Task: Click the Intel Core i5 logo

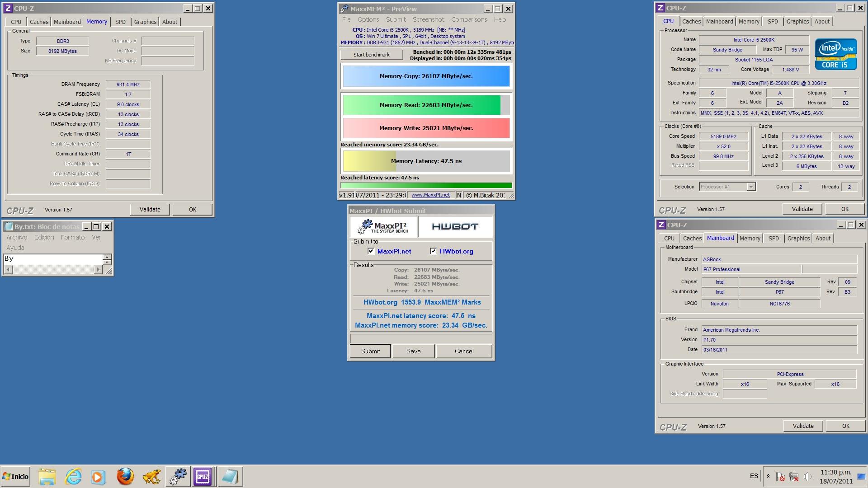Action: click(836, 54)
